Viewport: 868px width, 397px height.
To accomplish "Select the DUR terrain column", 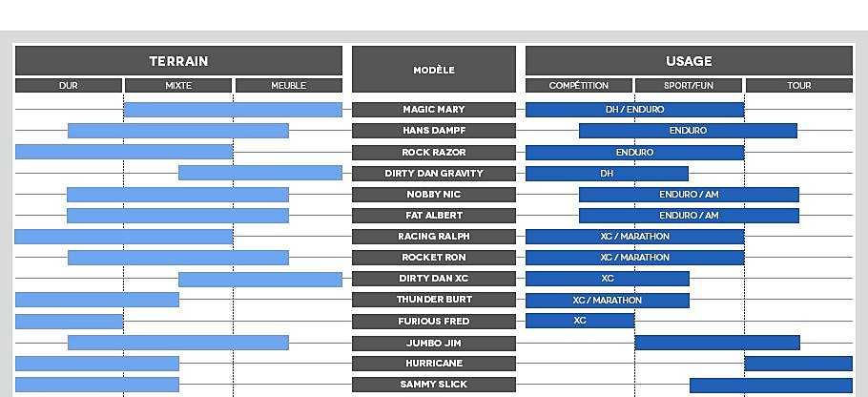I will point(69,86).
